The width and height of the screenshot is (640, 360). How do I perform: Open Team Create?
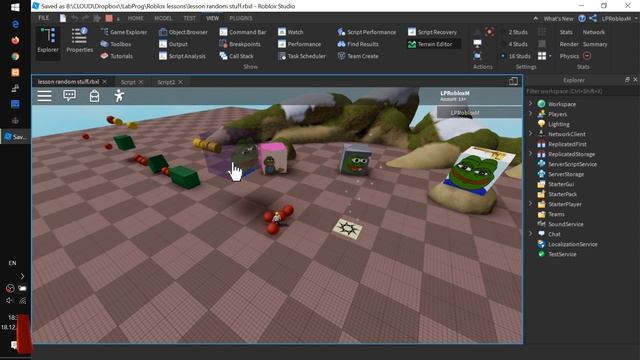(x=358, y=56)
